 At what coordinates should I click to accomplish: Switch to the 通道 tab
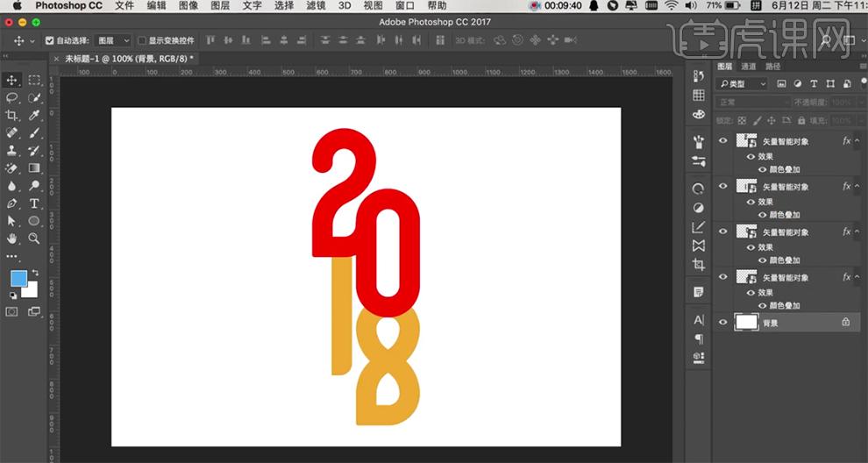749,67
